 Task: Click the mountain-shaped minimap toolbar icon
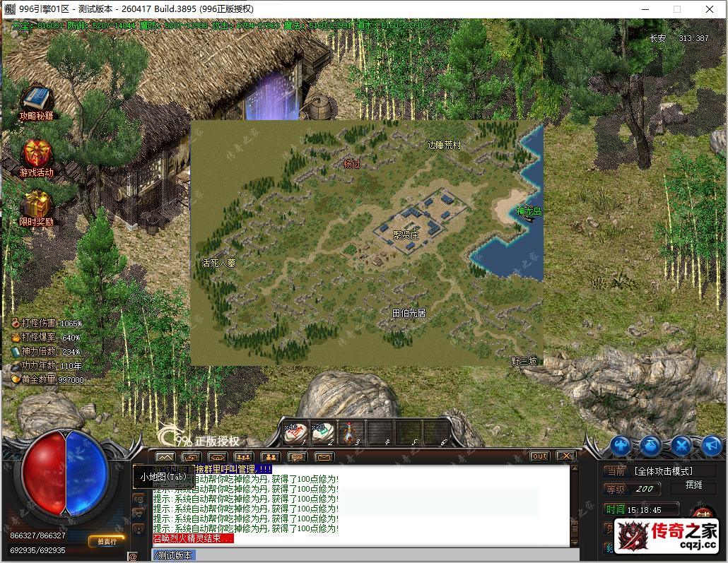(165, 457)
